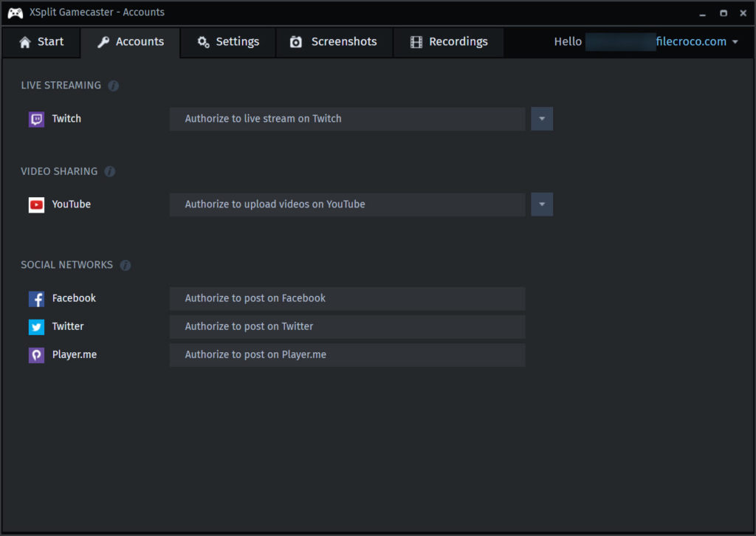Viewport: 756px width, 536px height.
Task: Authorize to post on Player.me
Action: tap(348, 355)
